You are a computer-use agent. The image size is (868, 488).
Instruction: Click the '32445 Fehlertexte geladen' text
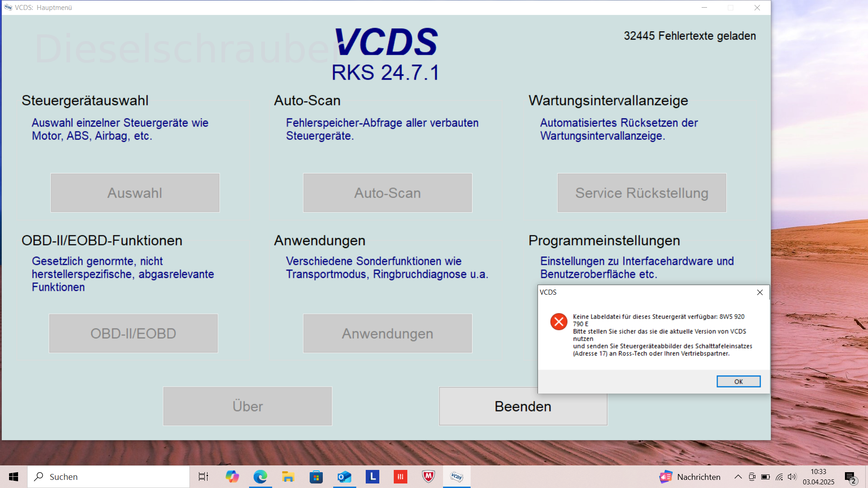coord(689,36)
